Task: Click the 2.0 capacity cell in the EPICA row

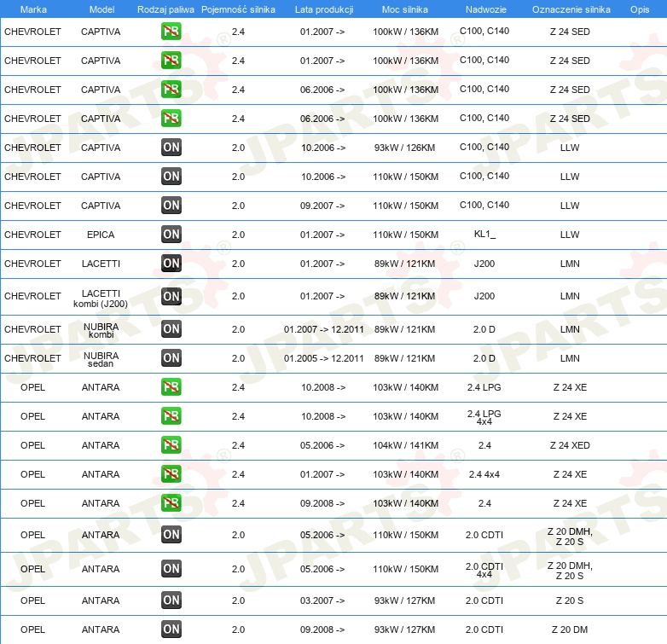Action: click(238, 235)
